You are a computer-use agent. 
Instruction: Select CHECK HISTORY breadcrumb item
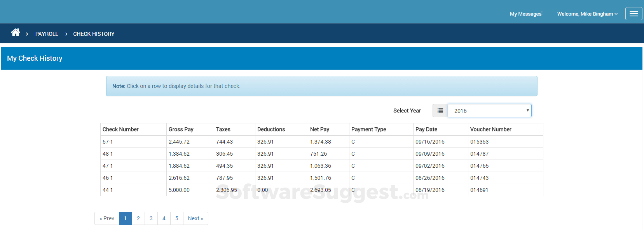click(x=94, y=34)
